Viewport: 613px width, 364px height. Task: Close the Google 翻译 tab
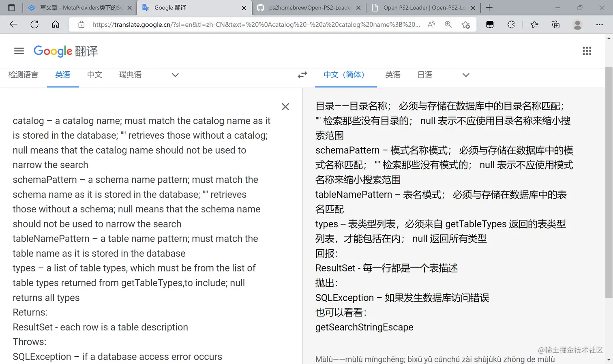244,8
